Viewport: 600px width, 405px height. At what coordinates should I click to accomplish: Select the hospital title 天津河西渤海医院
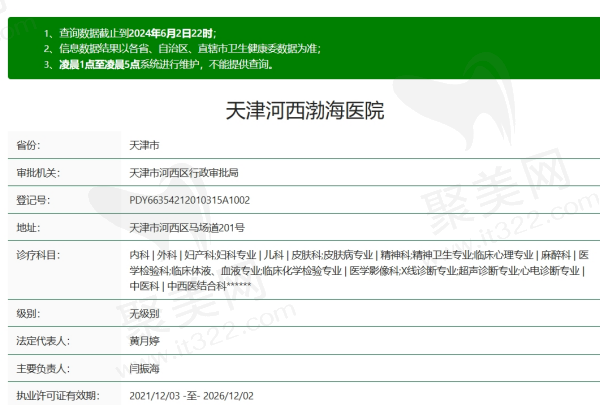coord(305,111)
